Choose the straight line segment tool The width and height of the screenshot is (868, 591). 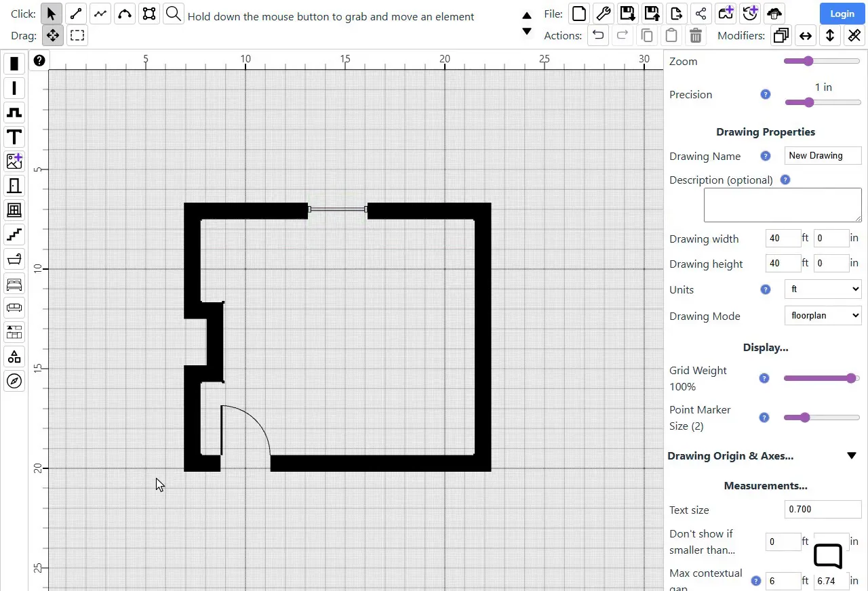pyautogui.click(x=76, y=14)
